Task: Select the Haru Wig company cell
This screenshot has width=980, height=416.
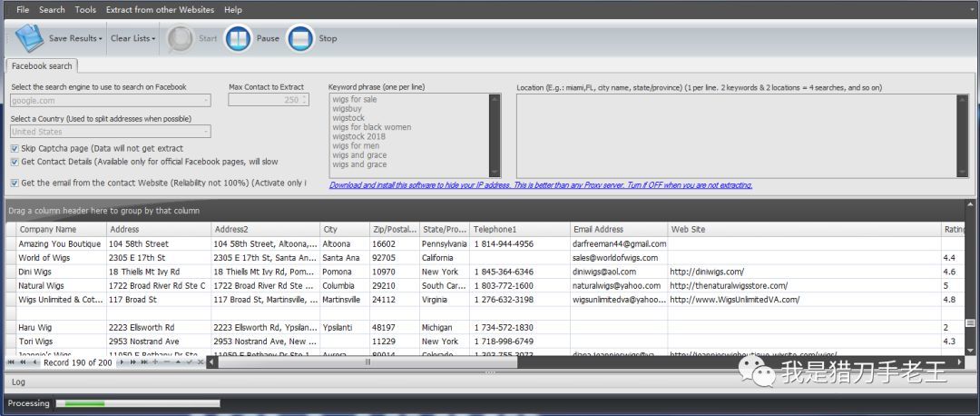Action: (x=62, y=327)
